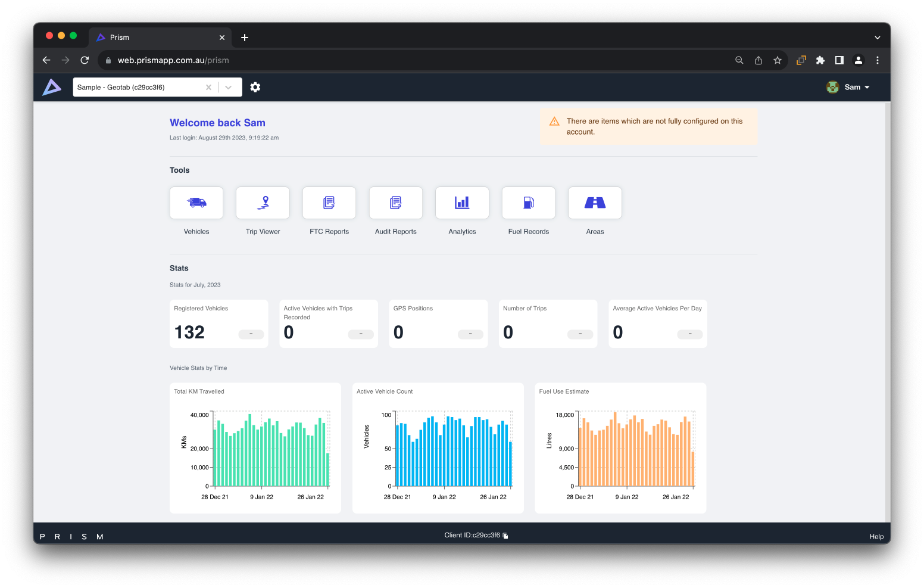Viewport: 924px width, 588px height.
Task: Expand the account selector dropdown chevron
Action: pyautogui.click(x=229, y=88)
